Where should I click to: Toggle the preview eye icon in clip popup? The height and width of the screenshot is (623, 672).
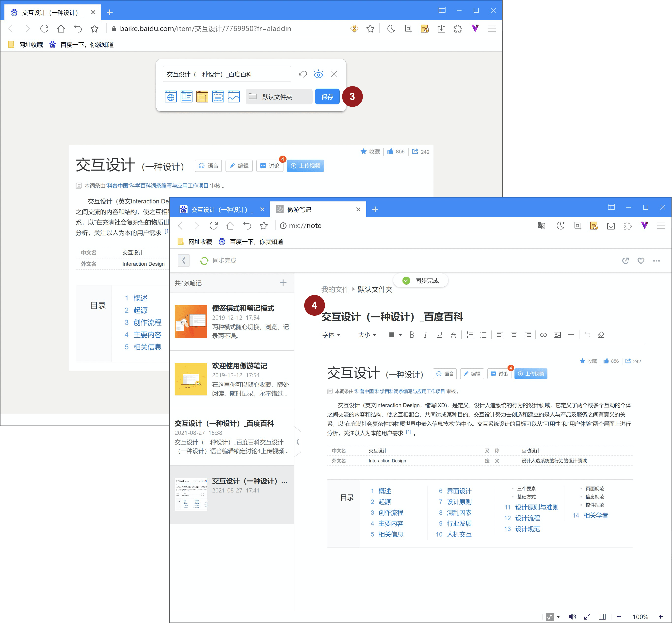(x=319, y=74)
